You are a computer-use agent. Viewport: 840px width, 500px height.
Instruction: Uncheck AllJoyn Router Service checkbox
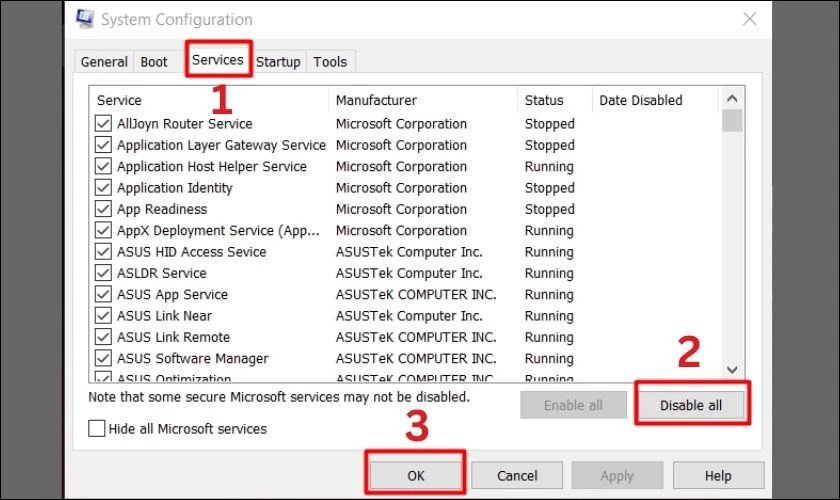coord(103,124)
